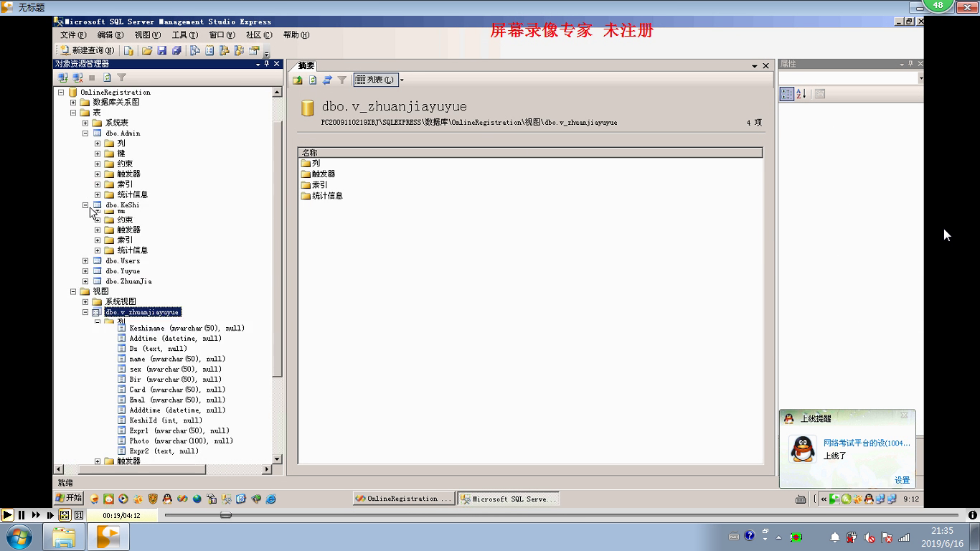
Task: Pause the screen recording playback
Action: [22, 514]
